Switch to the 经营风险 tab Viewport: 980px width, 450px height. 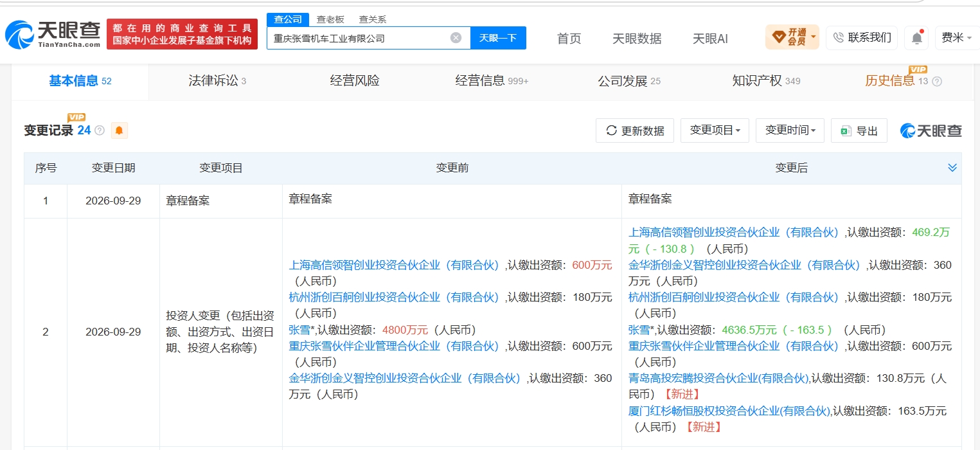[x=355, y=81]
